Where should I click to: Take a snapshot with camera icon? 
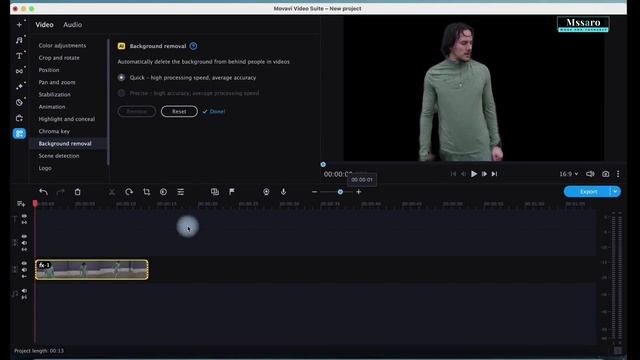click(x=606, y=174)
